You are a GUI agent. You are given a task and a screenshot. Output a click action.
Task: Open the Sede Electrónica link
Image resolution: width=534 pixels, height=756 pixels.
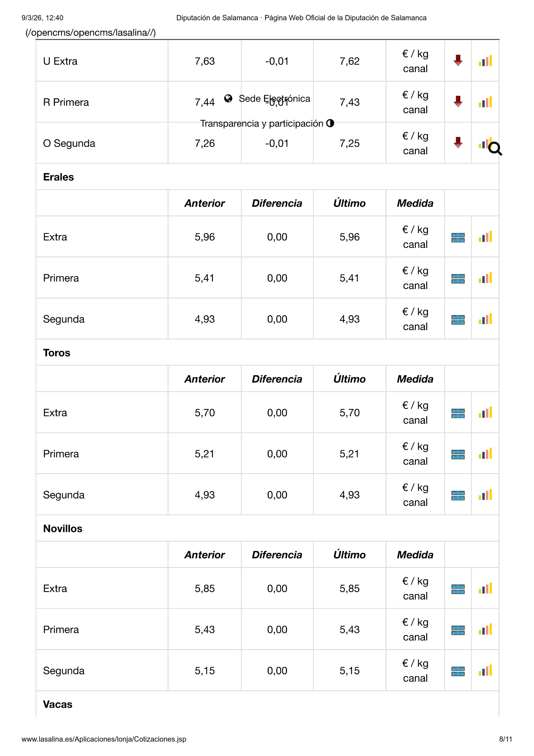pos(274,99)
